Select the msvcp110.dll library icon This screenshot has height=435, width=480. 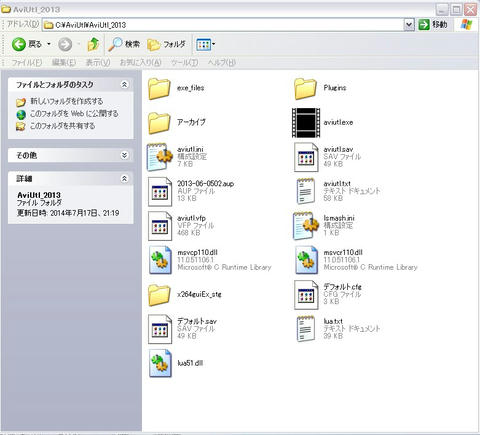160,260
